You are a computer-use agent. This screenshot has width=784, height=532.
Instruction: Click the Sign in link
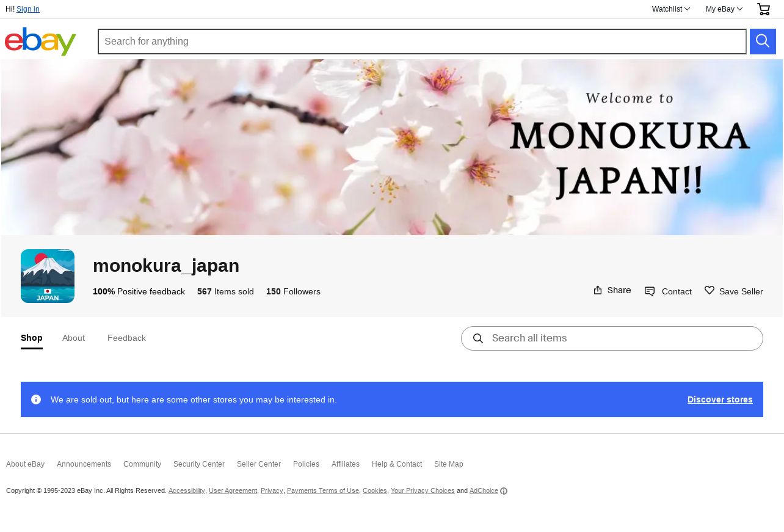pyautogui.click(x=28, y=9)
